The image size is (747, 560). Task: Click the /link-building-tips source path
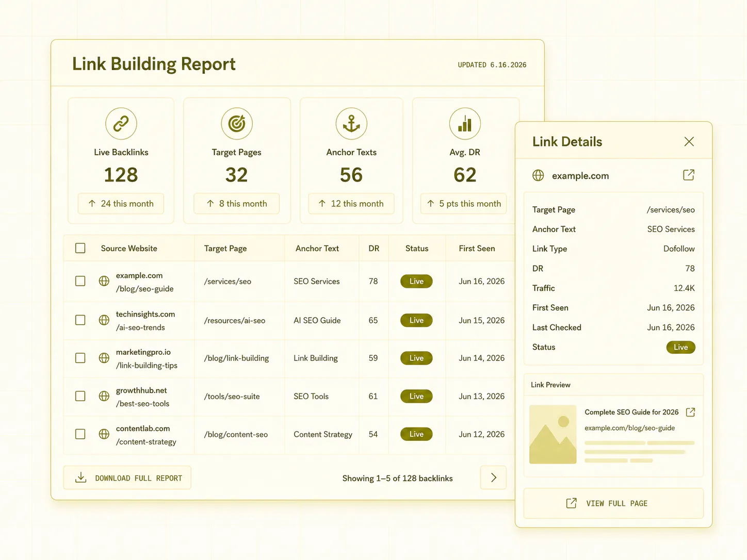(147, 365)
